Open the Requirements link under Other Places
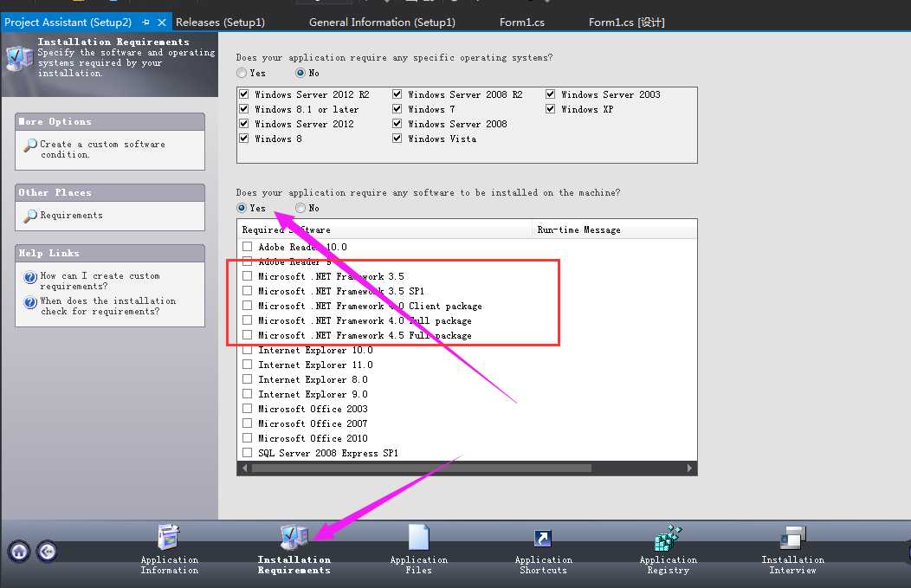Screen dimensions: 911x588 (72, 215)
